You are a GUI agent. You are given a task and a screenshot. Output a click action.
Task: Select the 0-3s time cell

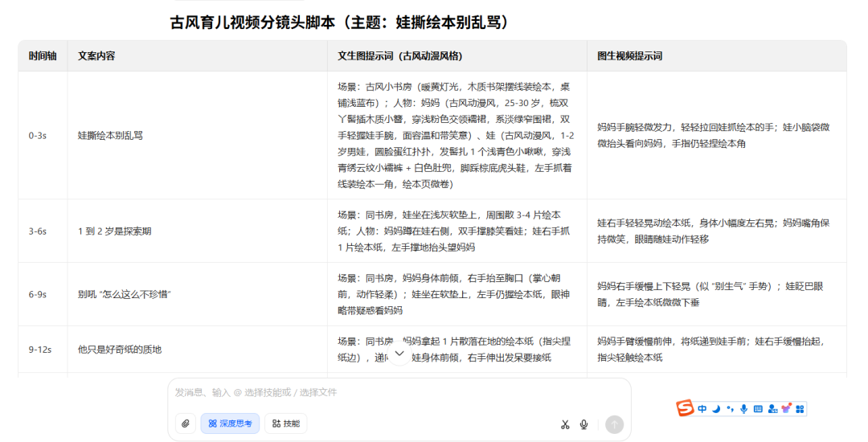click(43, 136)
